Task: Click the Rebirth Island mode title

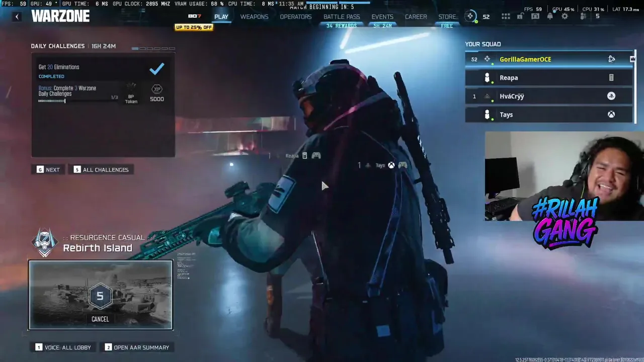Action: click(x=98, y=248)
